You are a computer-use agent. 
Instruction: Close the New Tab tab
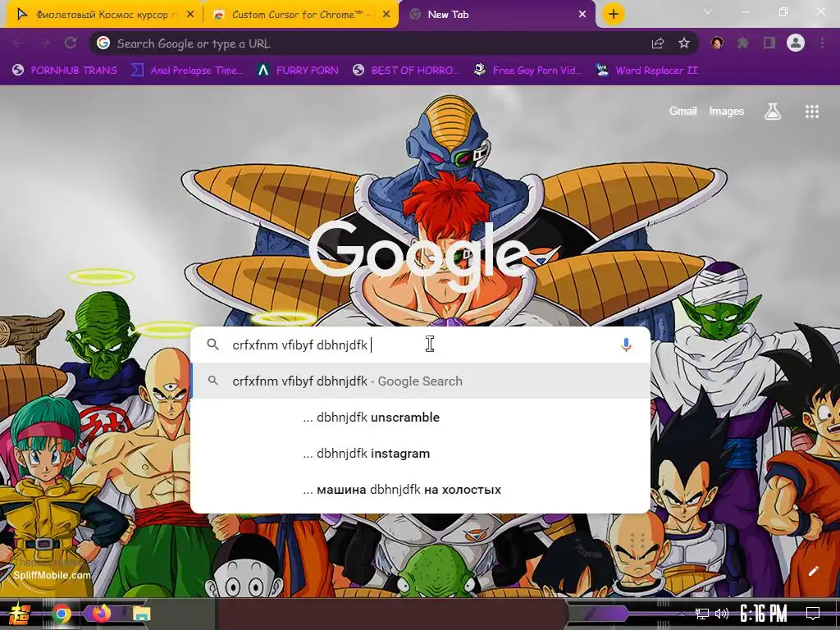582,15
